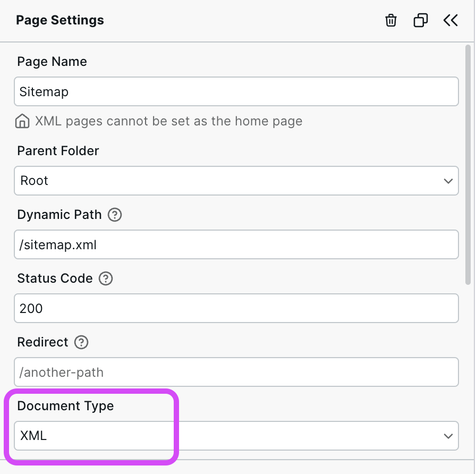
Task: Edit the Page Name field containing Sitemap
Action: (x=236, y=91)
